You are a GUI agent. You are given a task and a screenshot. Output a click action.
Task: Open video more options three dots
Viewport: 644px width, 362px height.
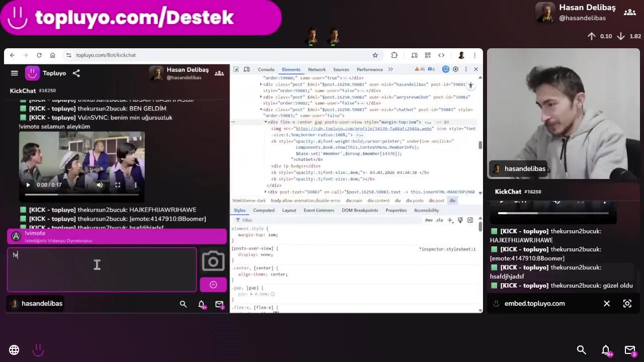click(135, 185)
